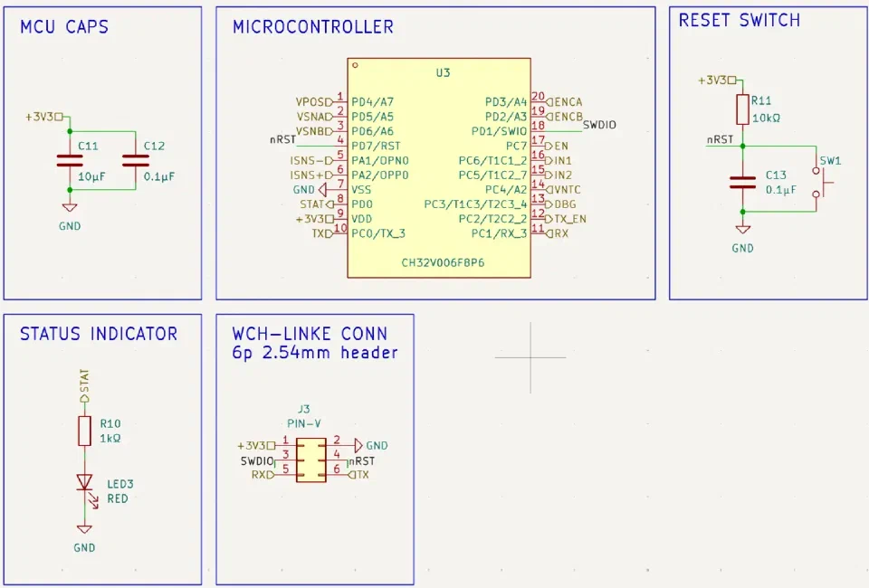Select the IN1 label
This screenshot has width=869, height=588.
(559, 160)
